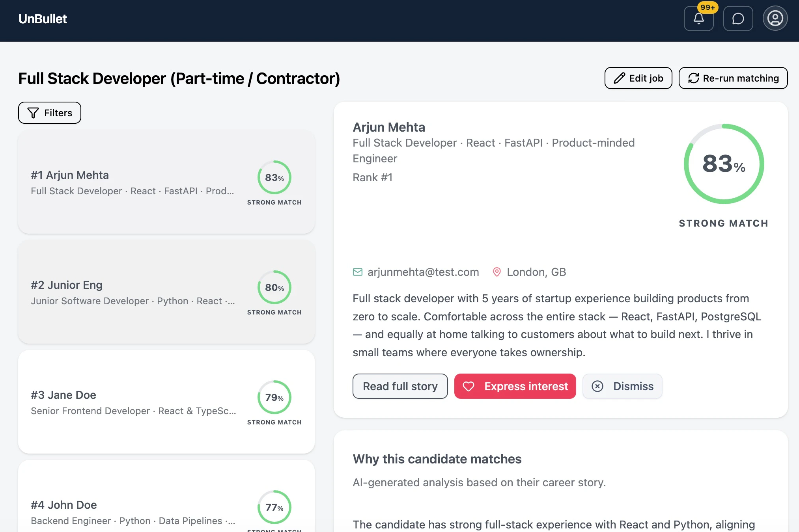The image size is (799, 532).
Task: Click the 79% match score circle
Action: [274, 397]
